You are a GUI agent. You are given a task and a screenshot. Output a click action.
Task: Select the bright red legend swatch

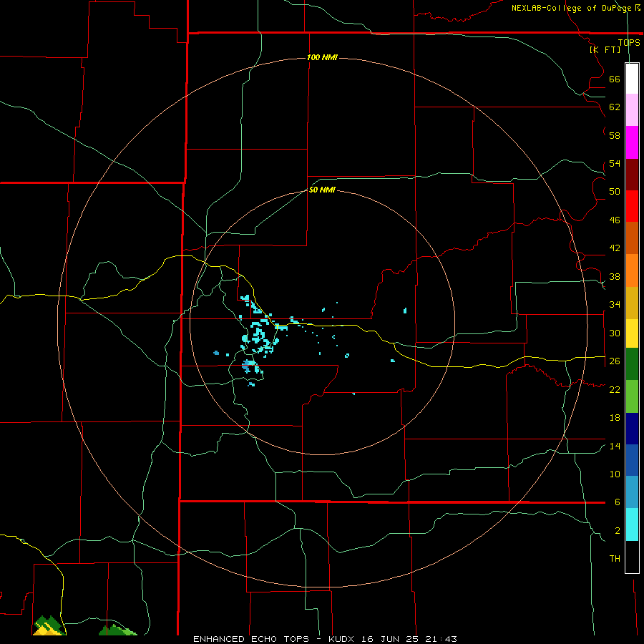pos(632,206)
